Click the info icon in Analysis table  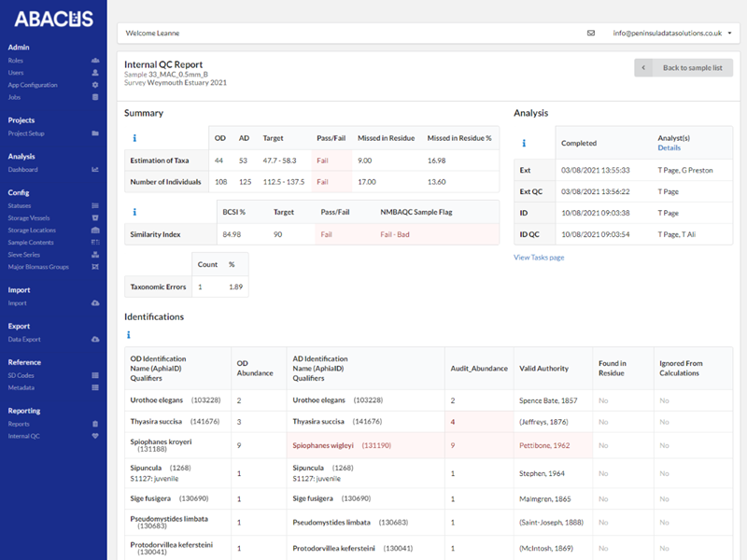[x=524, y=144]
